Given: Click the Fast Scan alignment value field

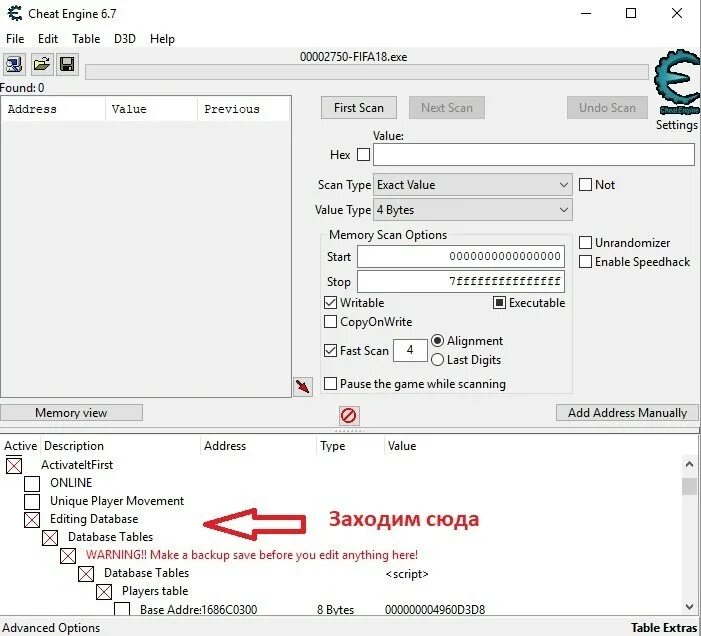Looking at the screenshot, I should (410, 350).
